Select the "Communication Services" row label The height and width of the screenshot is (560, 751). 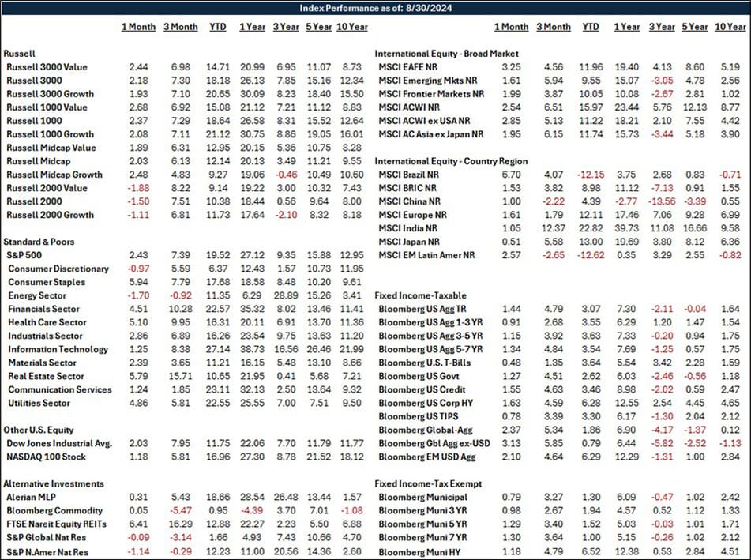[60, 389]
